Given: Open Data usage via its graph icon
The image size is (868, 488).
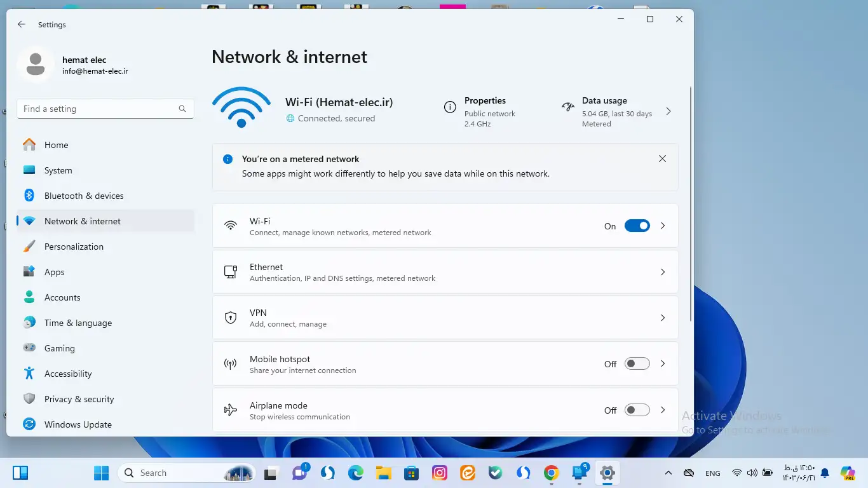Looking at the screenshot, I should pyautogui.click(x=567, y=108).
